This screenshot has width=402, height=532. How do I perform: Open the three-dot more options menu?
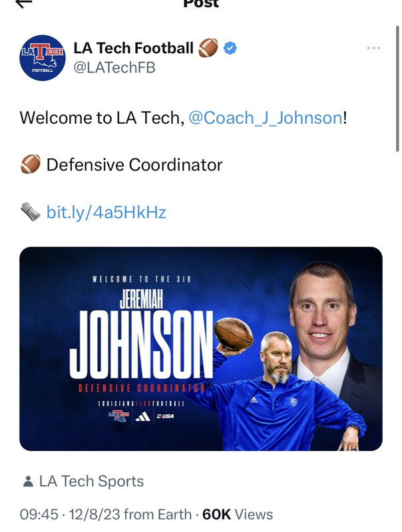(374, 49)
